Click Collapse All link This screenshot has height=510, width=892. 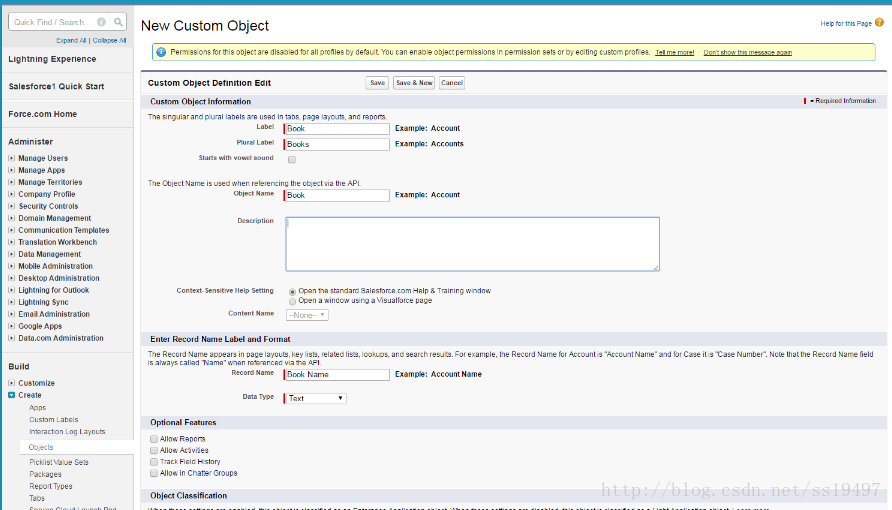click(x=109, y=40)
